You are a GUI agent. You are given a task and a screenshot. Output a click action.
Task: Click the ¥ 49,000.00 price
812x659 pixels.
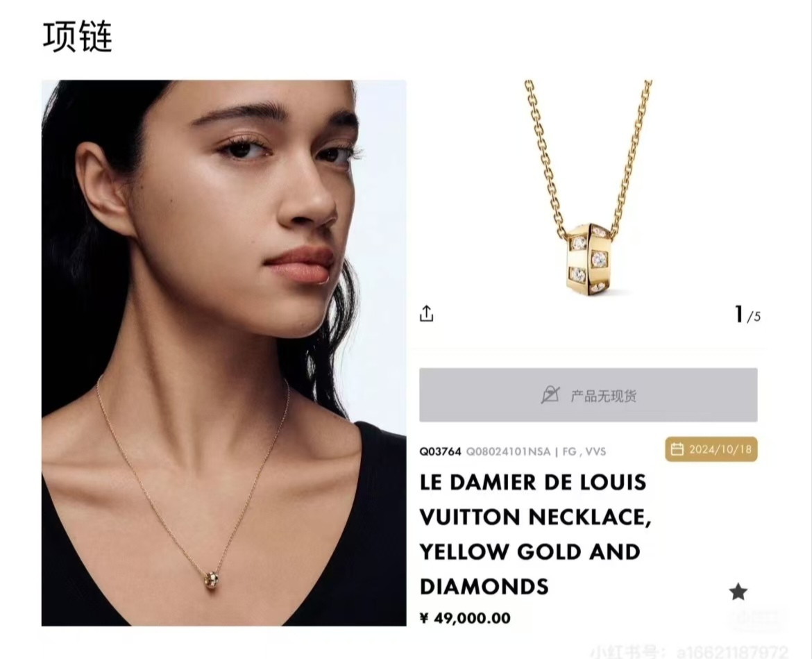(x=465, y=618)
